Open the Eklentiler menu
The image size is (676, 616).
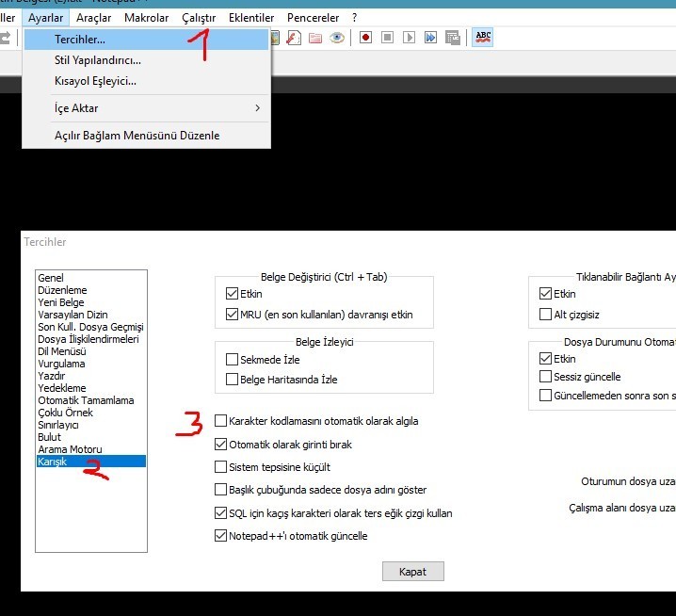(x=251, y=18)
